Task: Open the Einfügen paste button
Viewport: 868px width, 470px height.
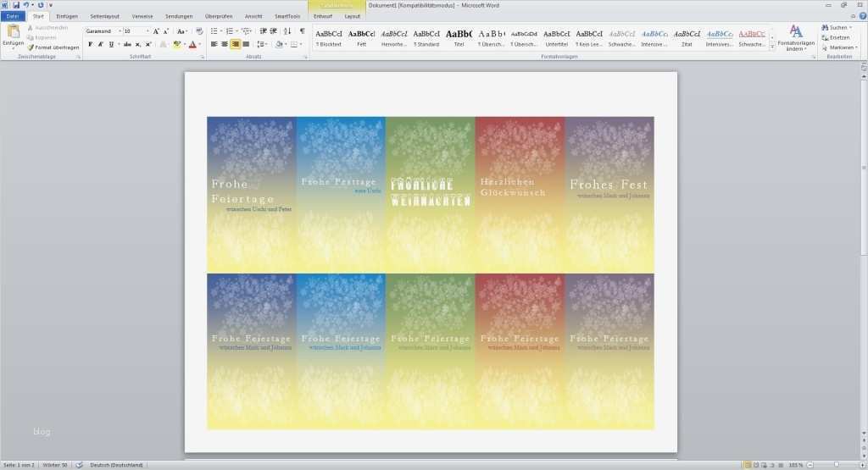Action: (x=13, y=37)
